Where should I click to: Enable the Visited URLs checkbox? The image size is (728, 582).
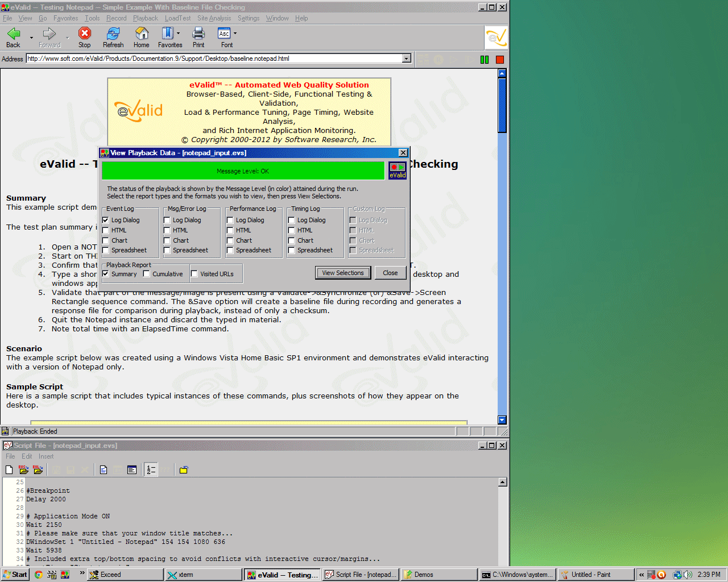point(195,274)
